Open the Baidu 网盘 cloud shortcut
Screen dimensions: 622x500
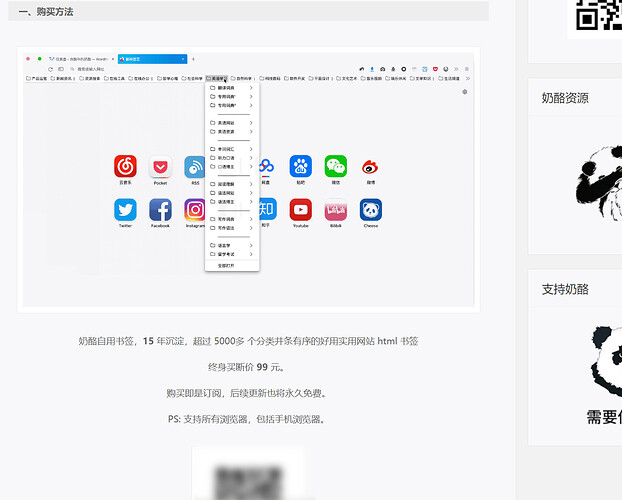point(266,166)
